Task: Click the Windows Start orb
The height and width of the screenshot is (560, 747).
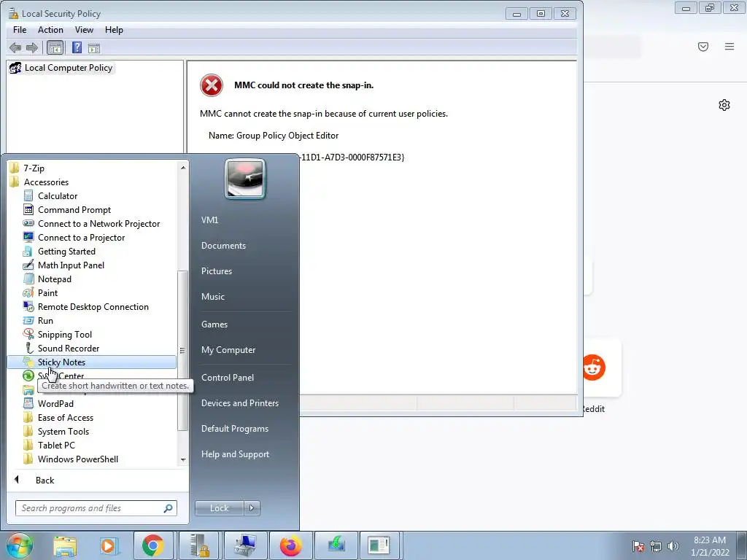Action: click(20, 545)
